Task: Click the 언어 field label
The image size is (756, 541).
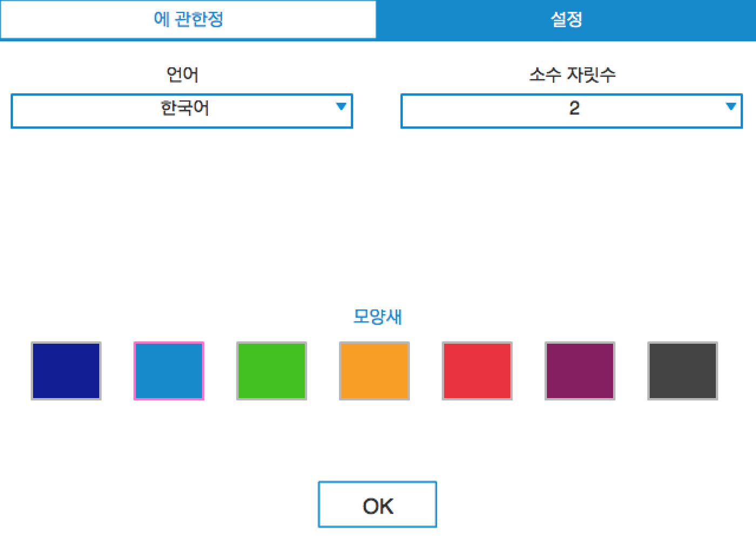Action: coord(181,75)
